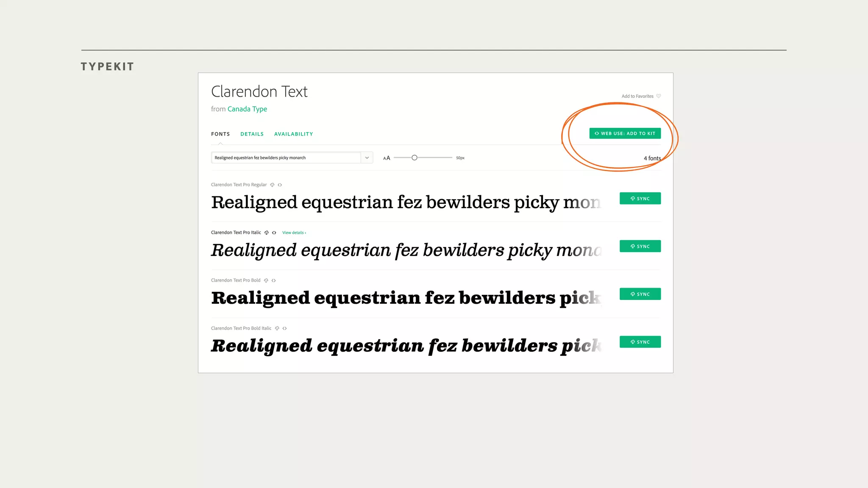Click sync cloud icon beside Clarendon Text Pro Italic
This screenshot has height=488, width=868.
[267, 233]
